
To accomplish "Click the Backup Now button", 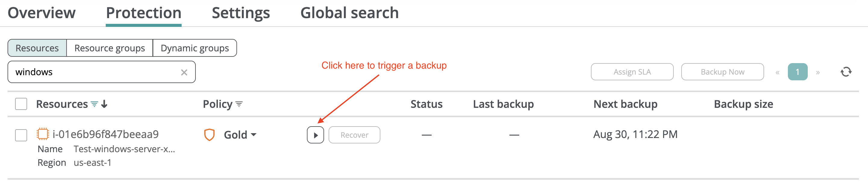I will [722, 72].
